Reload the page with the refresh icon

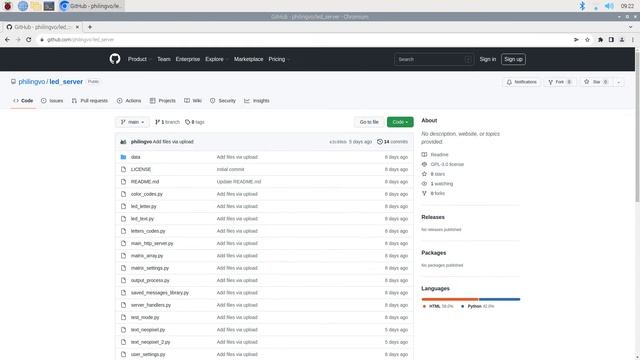(29, 40)
